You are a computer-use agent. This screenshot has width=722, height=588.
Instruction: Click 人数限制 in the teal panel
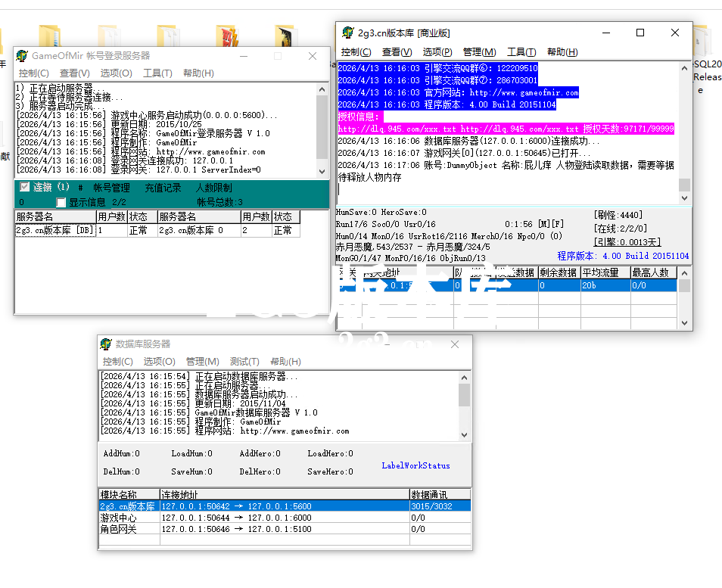click(214, 187)
